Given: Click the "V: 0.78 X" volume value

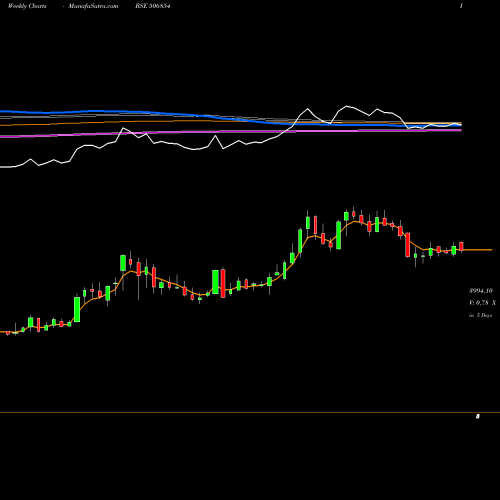Looking at the screenshot, I should 482,303.
